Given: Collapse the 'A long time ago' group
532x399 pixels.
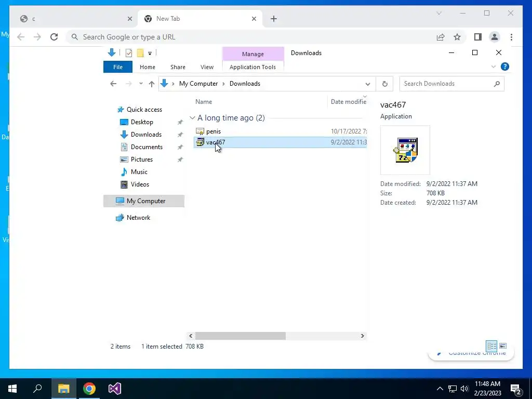Looking at the screenshot, I should click(x=192, y=118).
